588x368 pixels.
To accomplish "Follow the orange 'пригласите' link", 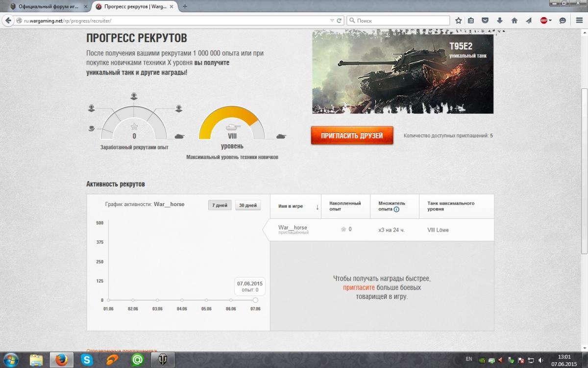I will pos(359,288).
